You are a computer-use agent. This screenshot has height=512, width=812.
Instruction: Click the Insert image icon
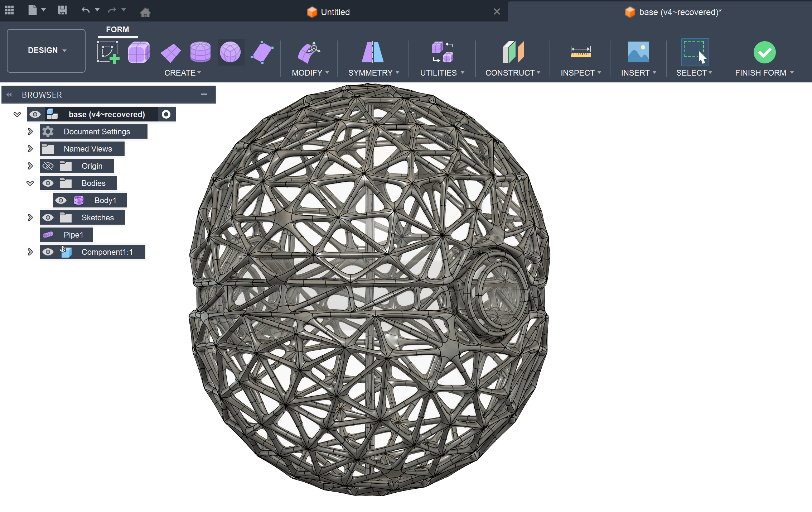(x=638, y=52)
